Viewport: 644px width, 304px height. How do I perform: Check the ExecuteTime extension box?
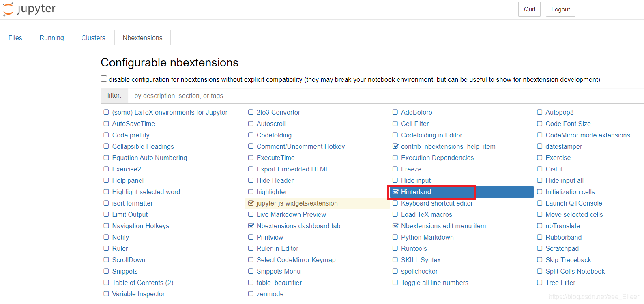coord(251,158)
